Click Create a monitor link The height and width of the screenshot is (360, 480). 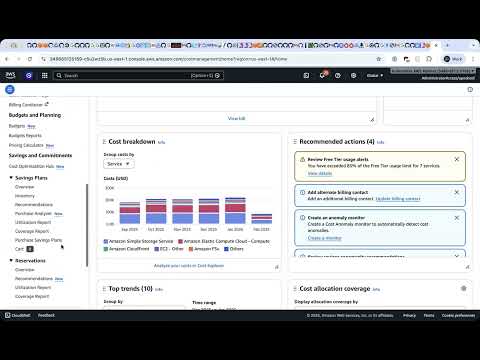click(325, 238)
